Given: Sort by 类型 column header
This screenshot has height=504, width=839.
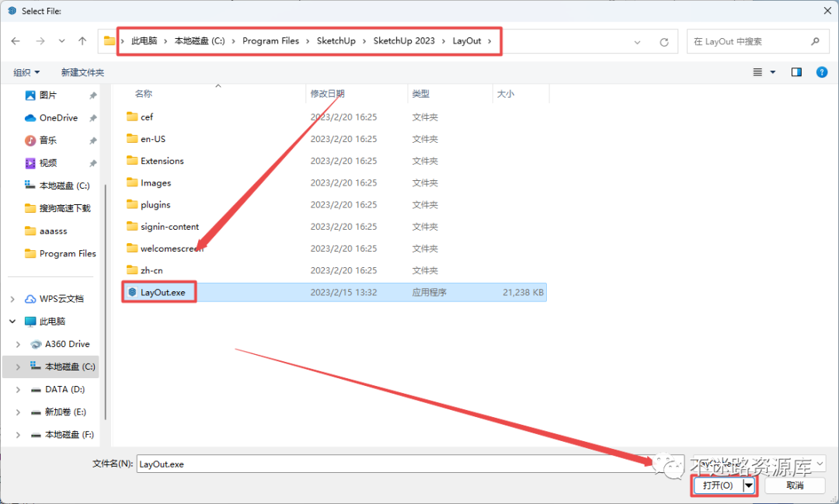Looking at the screenshot, I should (420, 94).
